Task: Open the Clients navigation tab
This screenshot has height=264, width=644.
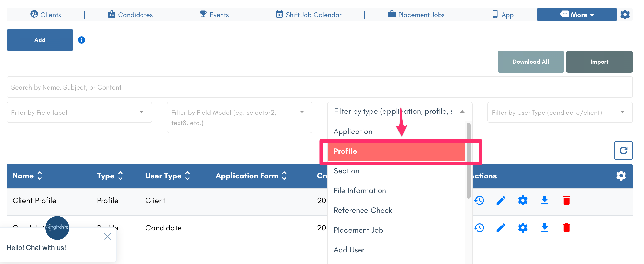Action: (46, 15)
